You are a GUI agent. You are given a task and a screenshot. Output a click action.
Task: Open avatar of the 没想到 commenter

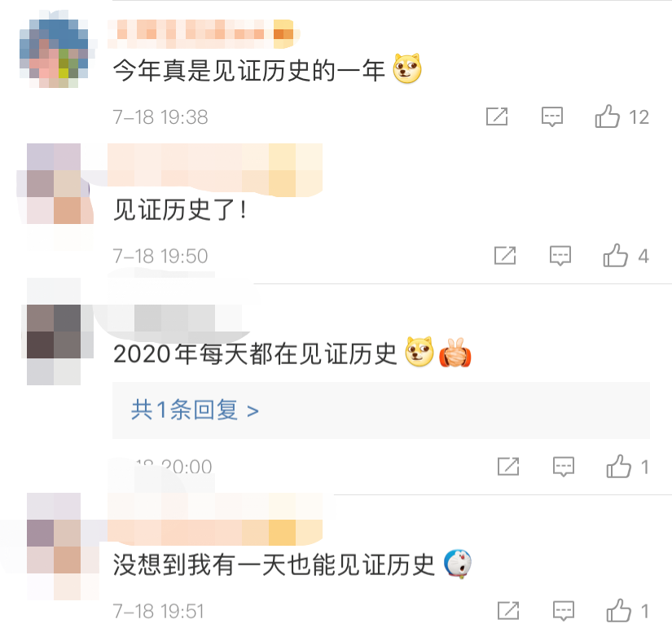[54, 546]
